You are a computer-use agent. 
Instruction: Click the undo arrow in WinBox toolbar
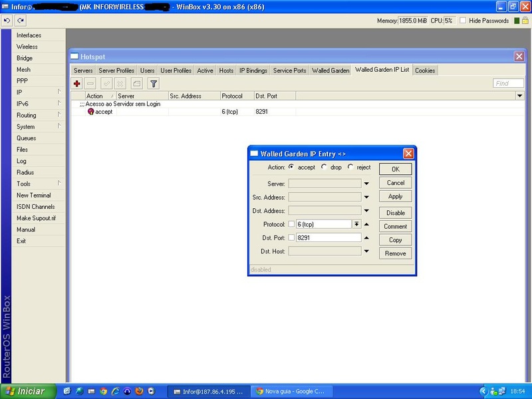click(x=7, y=21)
